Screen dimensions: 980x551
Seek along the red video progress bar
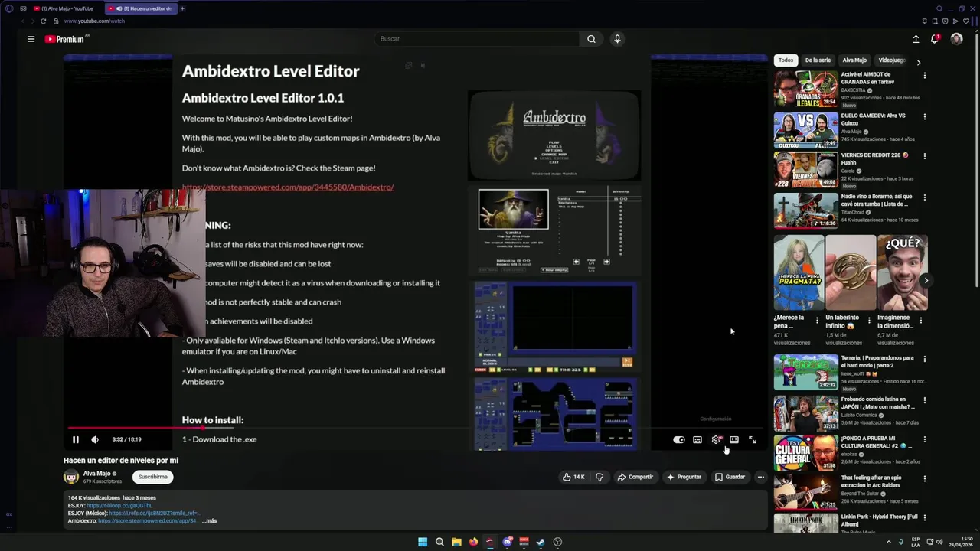416,428
